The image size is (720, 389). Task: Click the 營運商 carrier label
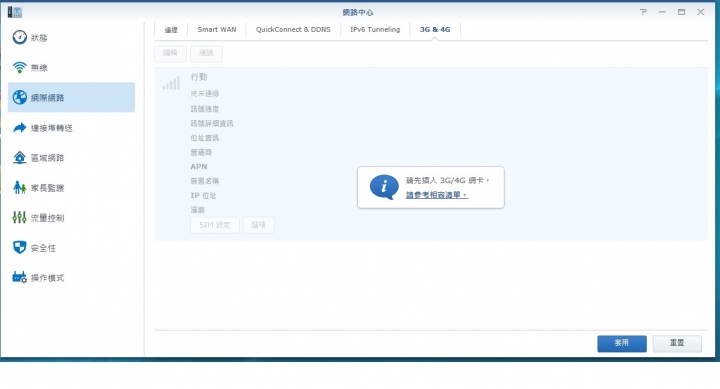click(x=201, y=152)
